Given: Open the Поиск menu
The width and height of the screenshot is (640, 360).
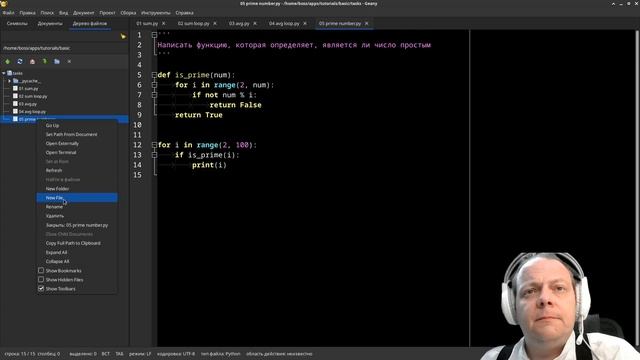Looking at the screenshot, I should coord(47,13).
